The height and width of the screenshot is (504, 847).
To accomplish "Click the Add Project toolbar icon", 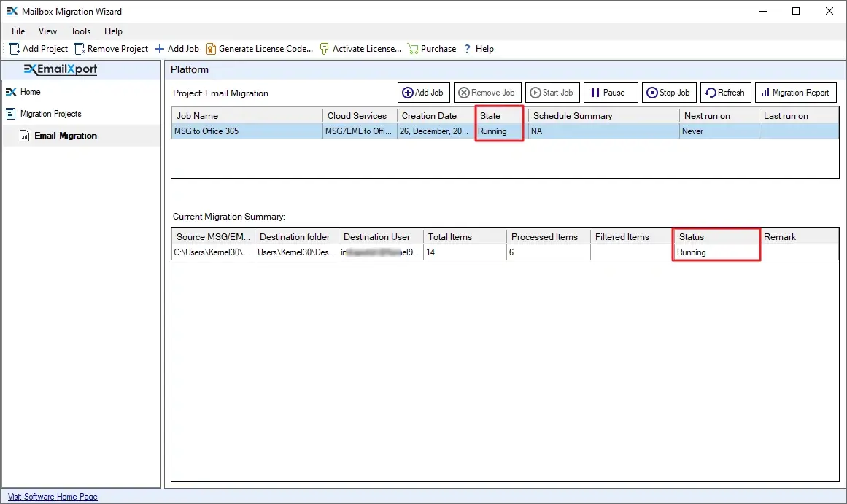I will click(13, 49).
